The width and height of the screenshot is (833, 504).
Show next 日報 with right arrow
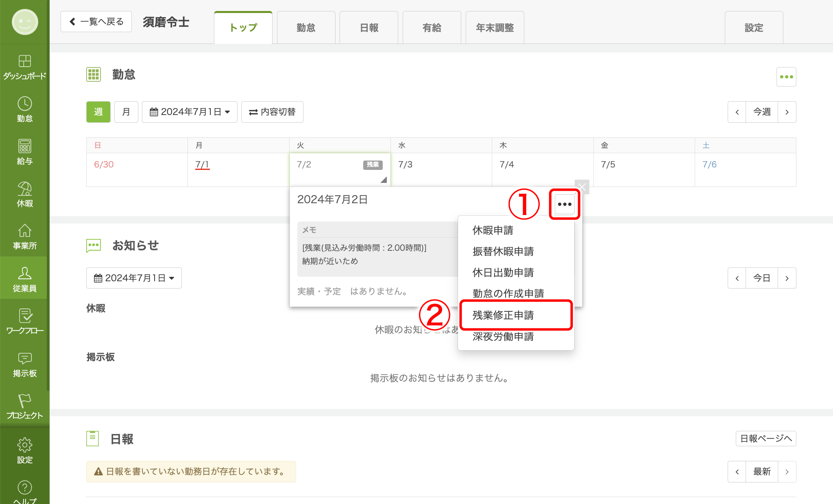point(787,471)
